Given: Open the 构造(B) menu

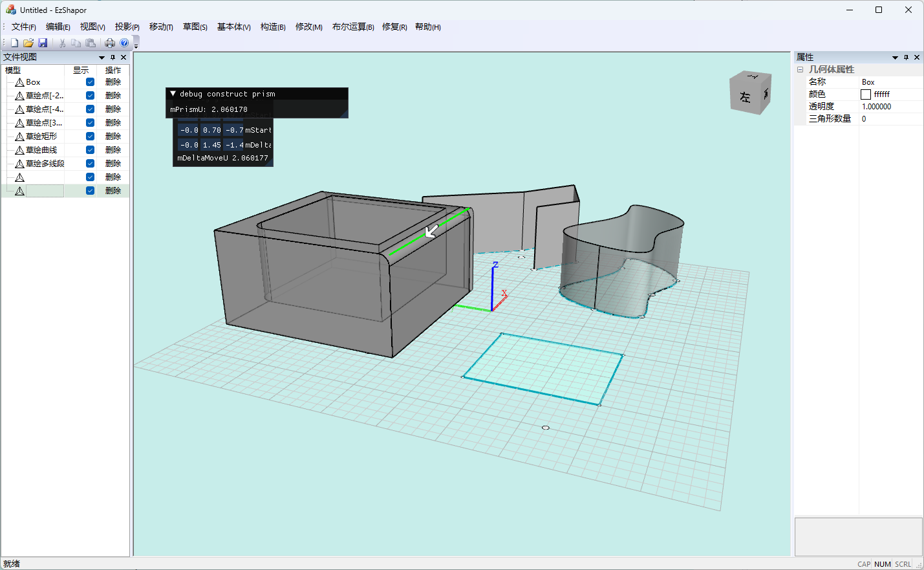Looking at the screenshot, I should pos(273,27).
